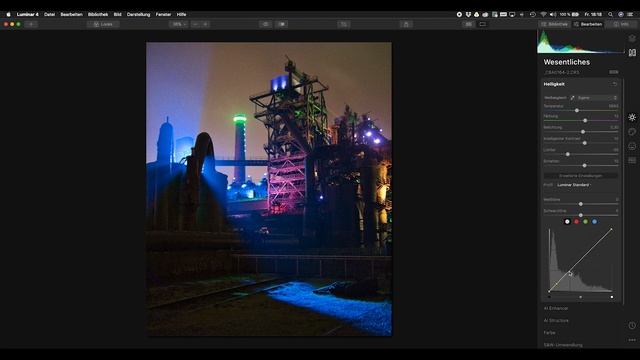Open Spotlight search in menu bar
The width and height of the screenshot is (640, 360).
[610, 14]
